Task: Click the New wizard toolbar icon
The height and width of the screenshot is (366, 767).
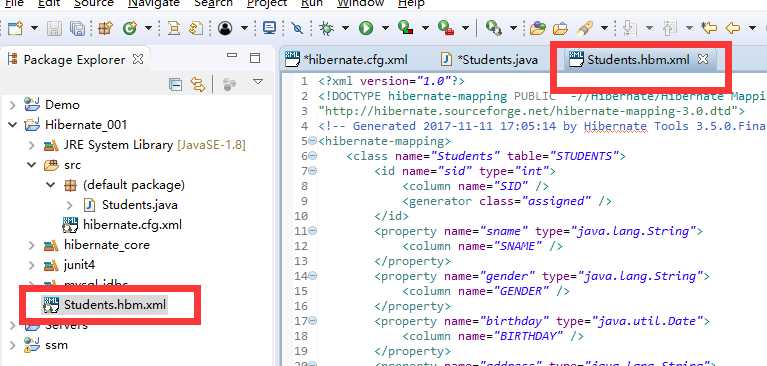Action: click(x=15, y=28)
